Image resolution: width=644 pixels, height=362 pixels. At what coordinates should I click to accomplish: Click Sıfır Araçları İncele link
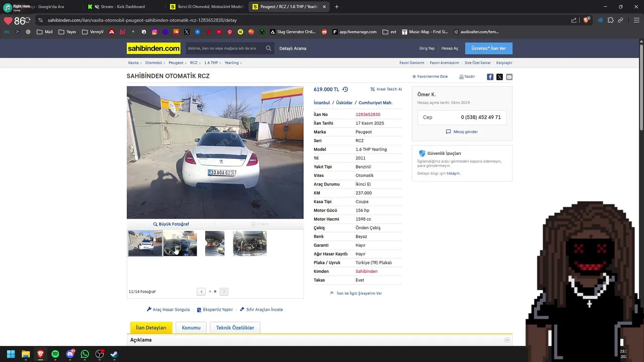[261, 310]
